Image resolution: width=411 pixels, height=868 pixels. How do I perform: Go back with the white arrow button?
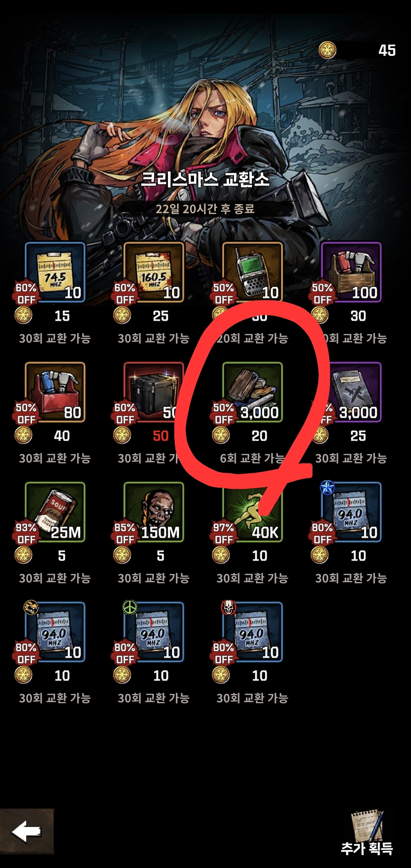(27, 831)
